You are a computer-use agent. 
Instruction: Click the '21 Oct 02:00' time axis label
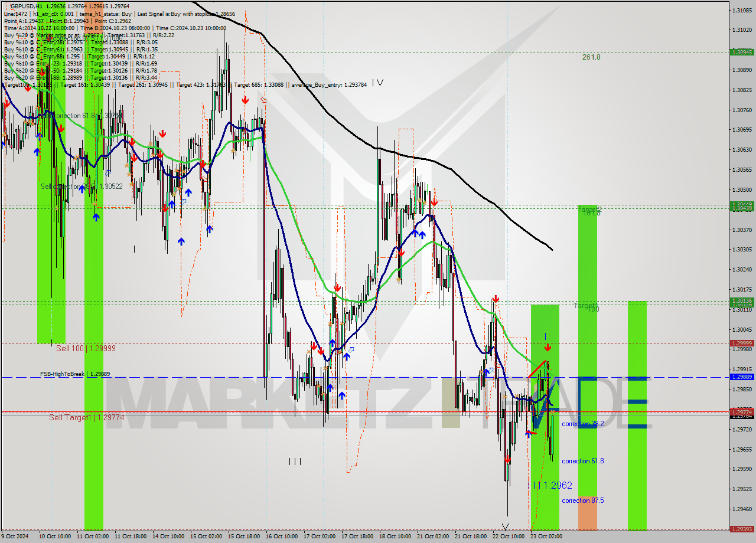(x=433, y=537)
